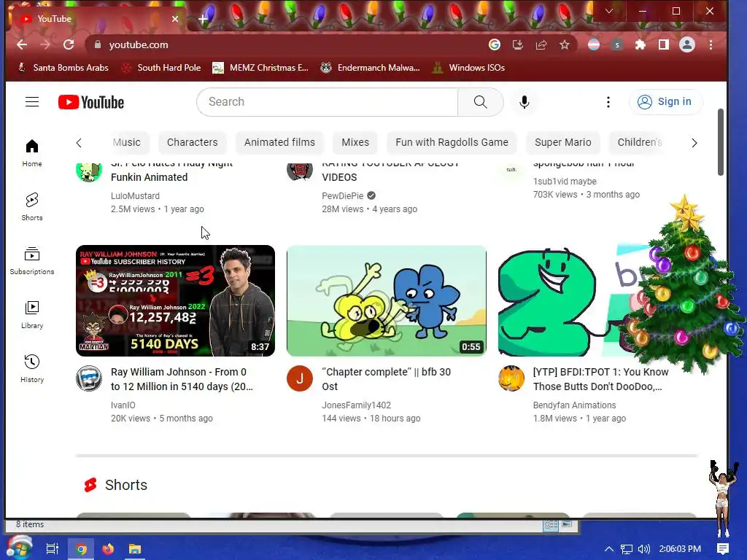Screen dimensions: 747x560
Task: Select Fun with Ragdolls Game chip
Action: pos(452,142)
